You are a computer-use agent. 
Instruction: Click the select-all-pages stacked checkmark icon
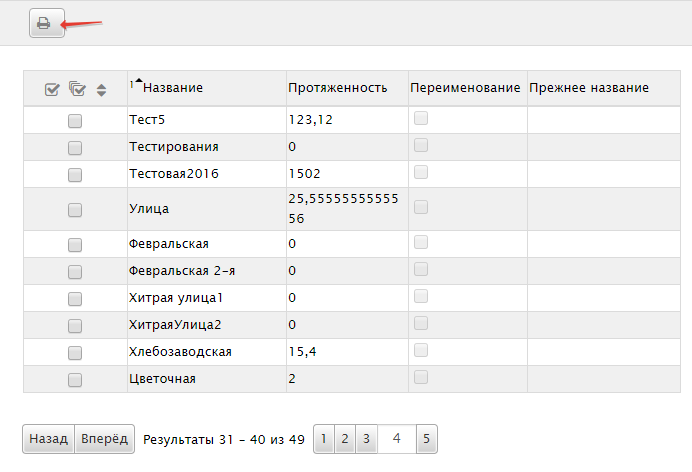[78, 89]
